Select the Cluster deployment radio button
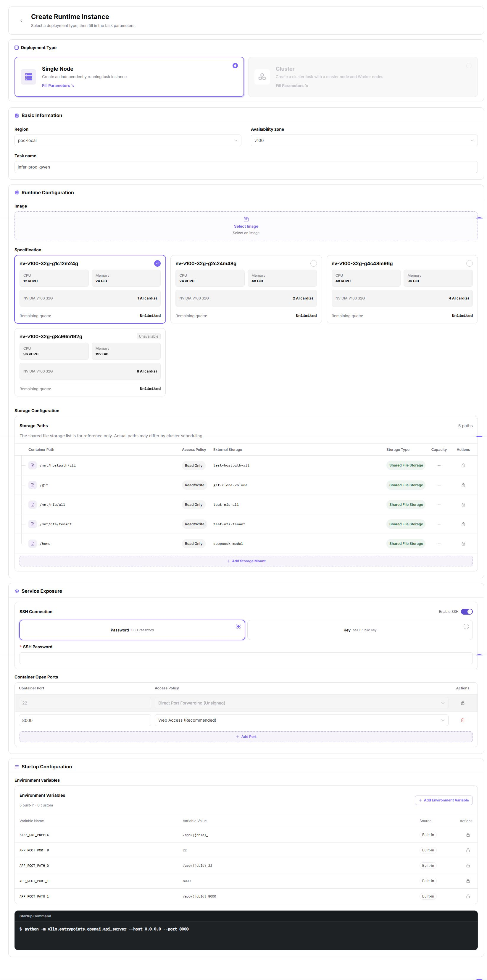 tap(469, 65)
